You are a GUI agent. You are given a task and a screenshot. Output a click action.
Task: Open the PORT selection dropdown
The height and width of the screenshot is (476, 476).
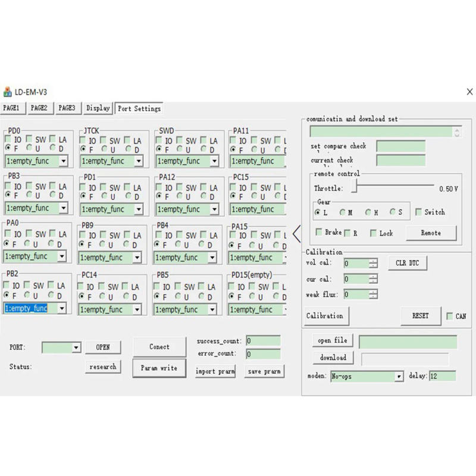click(x=76, y=347)
